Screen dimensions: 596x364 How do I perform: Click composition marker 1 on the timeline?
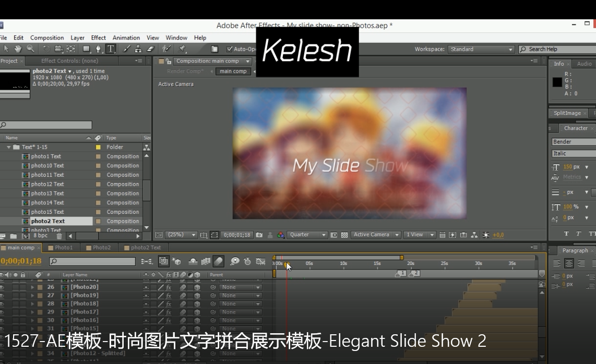[401, 273]
